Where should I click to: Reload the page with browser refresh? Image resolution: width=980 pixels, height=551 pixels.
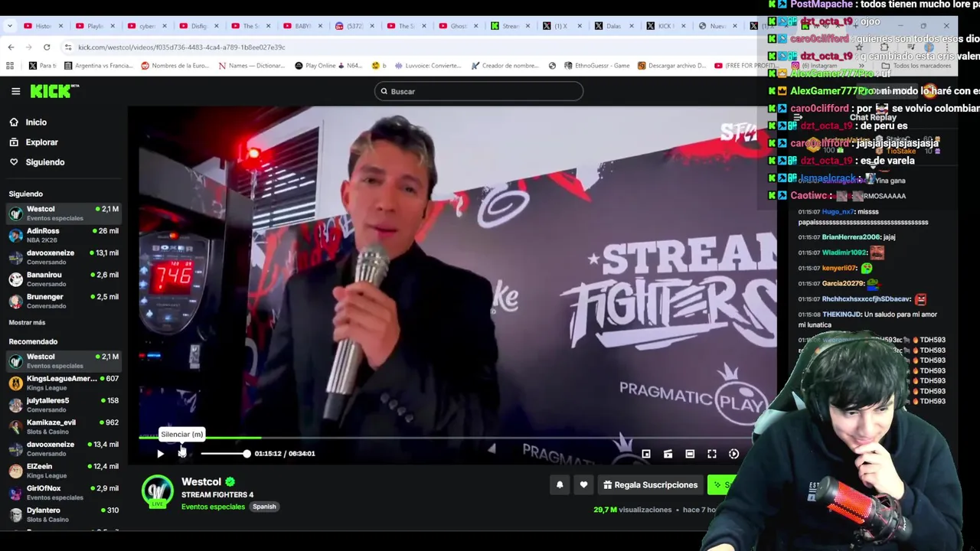click(47, 47)
